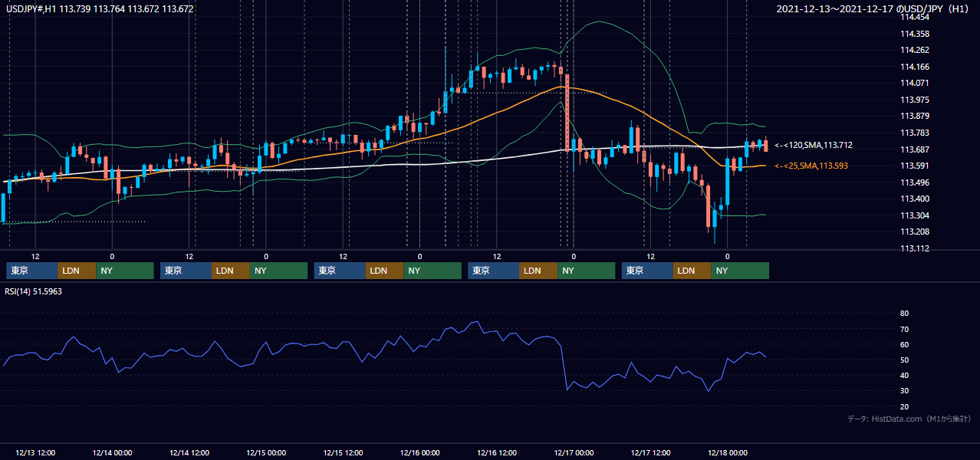This screenshot has height=460, width=980.
Task: Click the 12/17 00:00 time axis label
Action: tap(574, 452)
